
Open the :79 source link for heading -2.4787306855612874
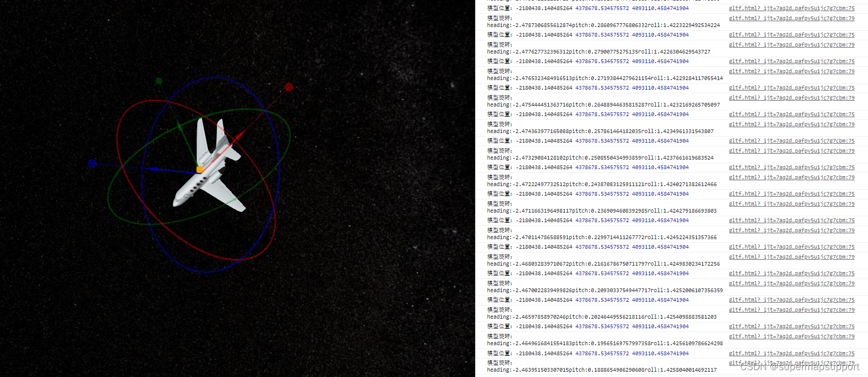pyautogui.click(x=791, y=18)
